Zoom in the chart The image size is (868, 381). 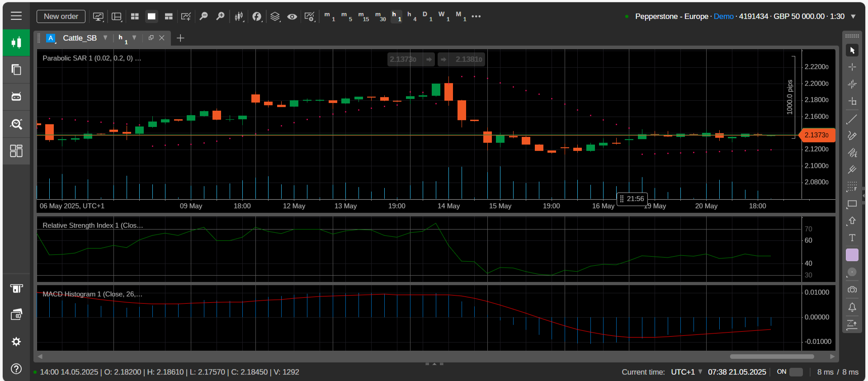tap(220, 16)
